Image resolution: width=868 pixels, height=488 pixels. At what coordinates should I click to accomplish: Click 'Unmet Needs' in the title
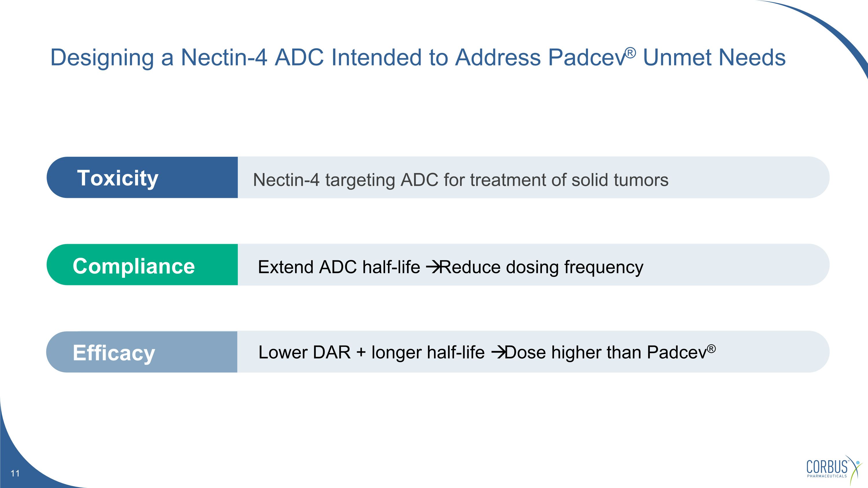tap(714, 57)
